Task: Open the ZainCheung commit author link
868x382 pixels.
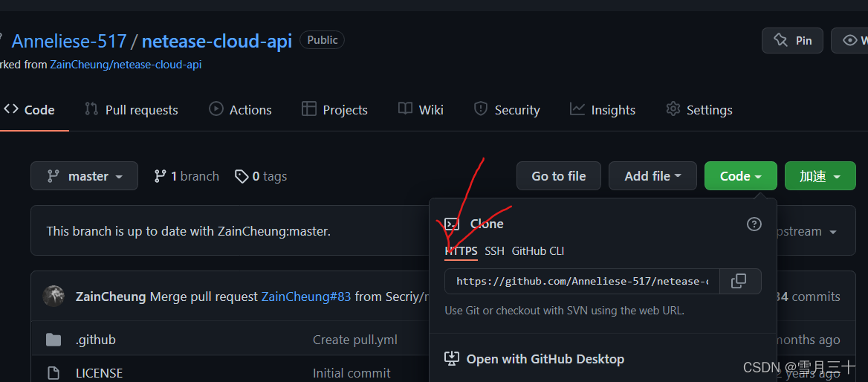Action: click(111, 297)
